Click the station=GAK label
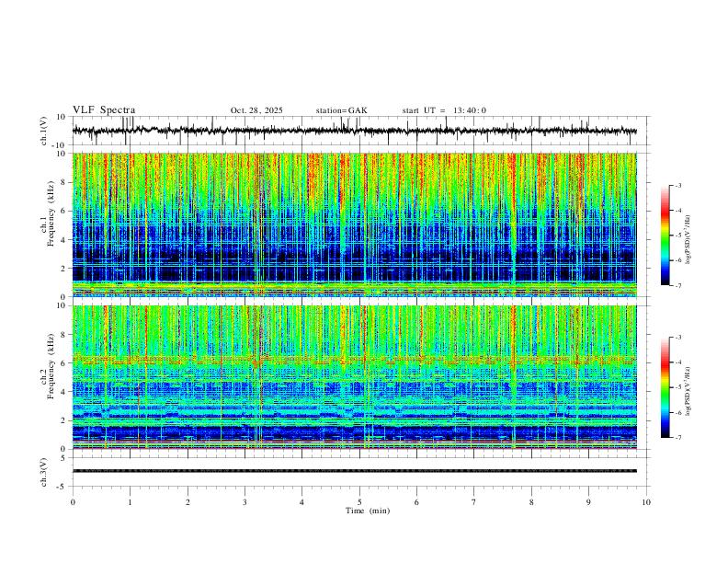The width and height of the screenshot is (728, 563). [x=341, y=110]
